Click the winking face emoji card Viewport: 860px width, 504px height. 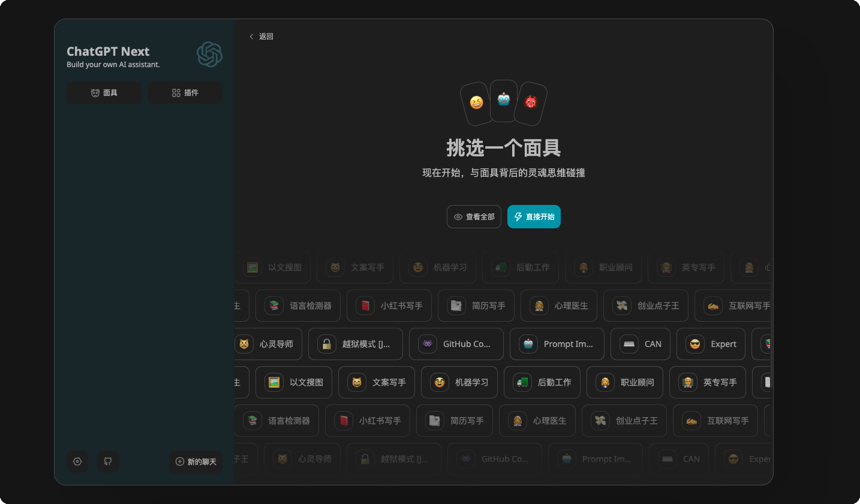coord(476,103)
